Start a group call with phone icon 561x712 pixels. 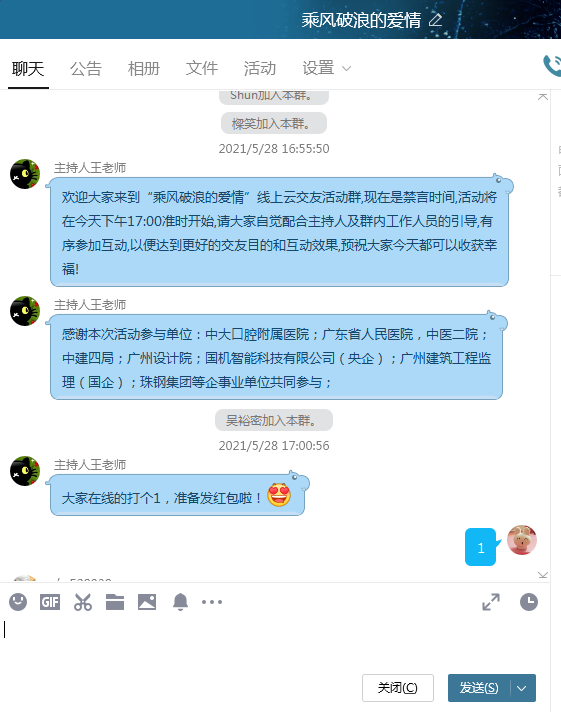coord(552,66)
